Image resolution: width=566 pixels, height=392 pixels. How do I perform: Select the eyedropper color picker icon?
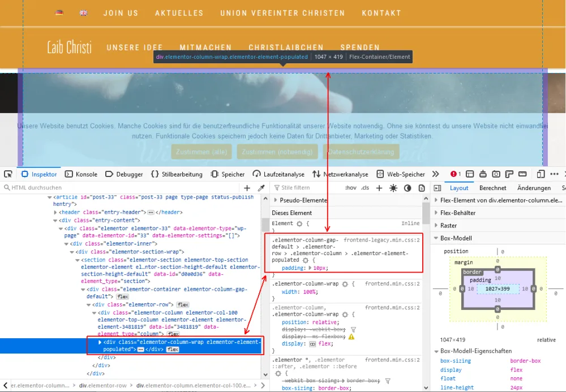point(261,188)
